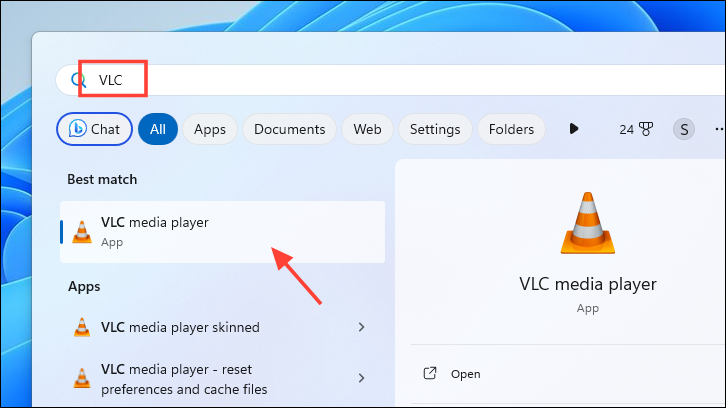726x408 pixels.
Task: Open the rewards points trophy icon
Action: pos(646,129)
